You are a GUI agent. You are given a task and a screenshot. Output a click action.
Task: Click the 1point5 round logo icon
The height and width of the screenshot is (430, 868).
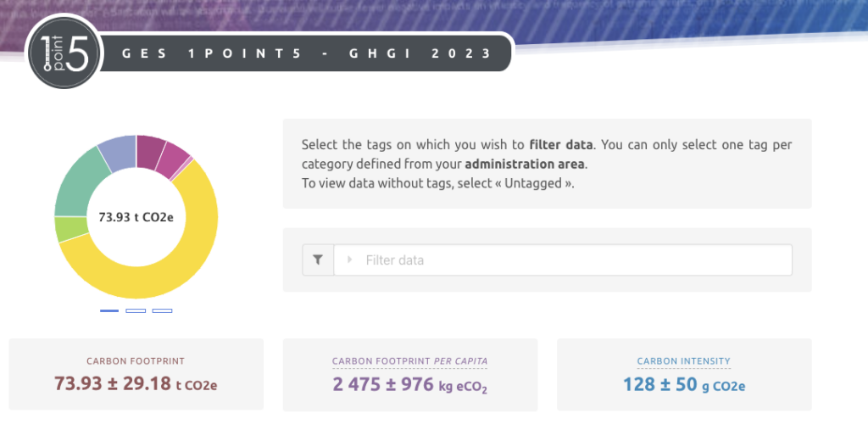tap(64, 53)
